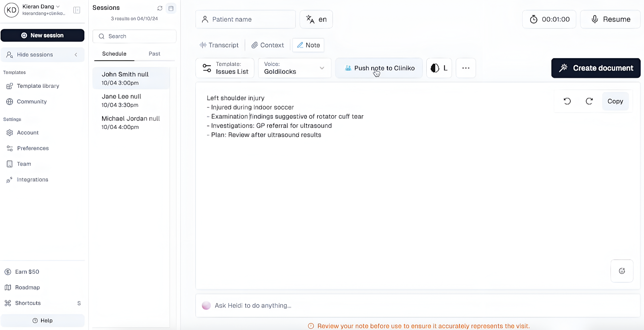Click the KD profile avatar

pyautogui.click(x=11, y=10)
